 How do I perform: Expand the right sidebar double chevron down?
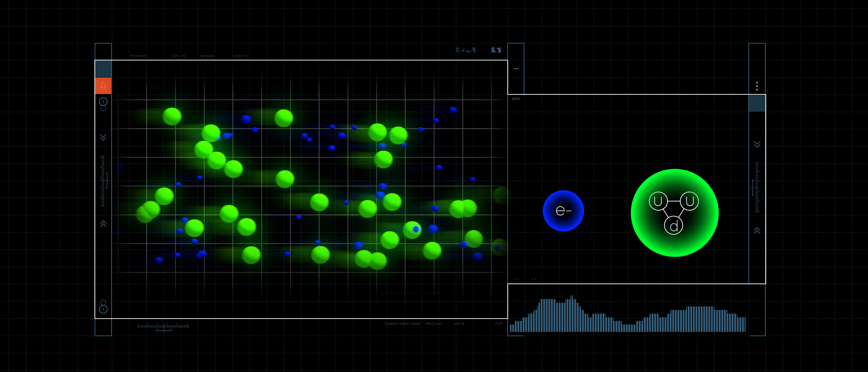(757, 144)
